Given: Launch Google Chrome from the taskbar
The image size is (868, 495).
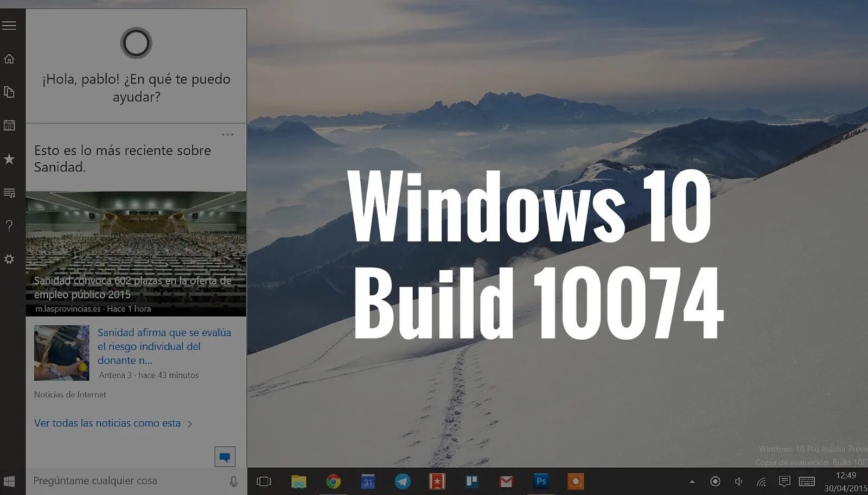Looking at the screenshot, I should [334, 481].
